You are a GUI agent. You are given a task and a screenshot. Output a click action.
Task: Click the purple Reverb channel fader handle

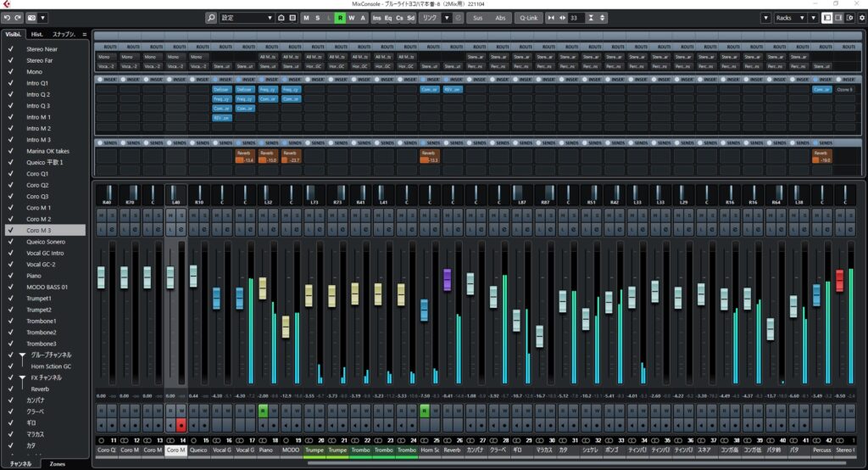click(x=447, y=279)
